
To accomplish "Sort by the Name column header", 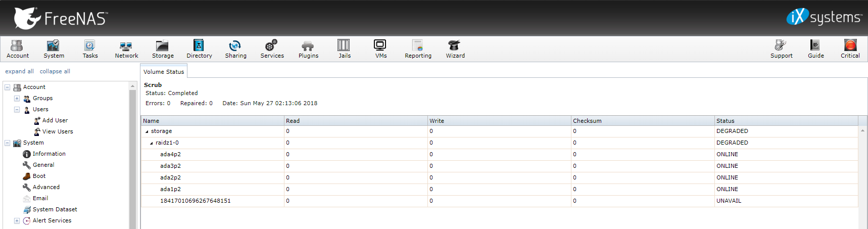I will (212, 121).
